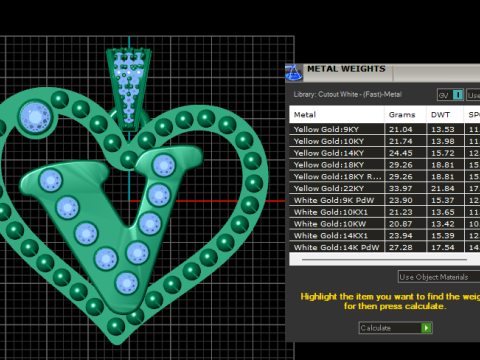Click the pendant bail with pave stones

coord(129,89)
